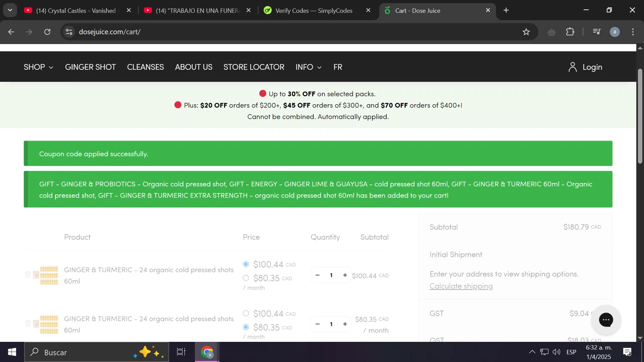The width and height of the screenshot is (644, 362).
Task: Open the volume icon in system tray
Action: click(x=556, y=352)
